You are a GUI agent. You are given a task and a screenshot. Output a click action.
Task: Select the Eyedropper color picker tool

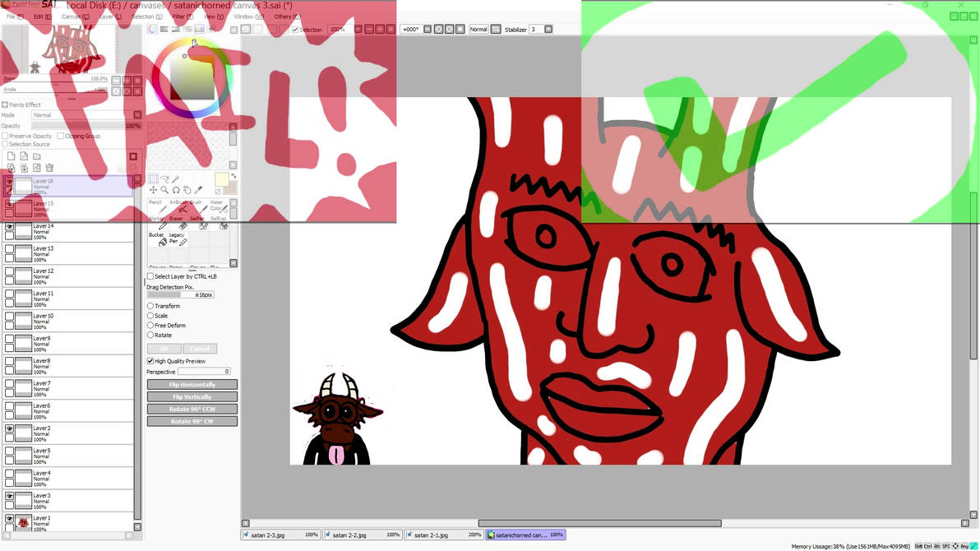click(199, 190)
